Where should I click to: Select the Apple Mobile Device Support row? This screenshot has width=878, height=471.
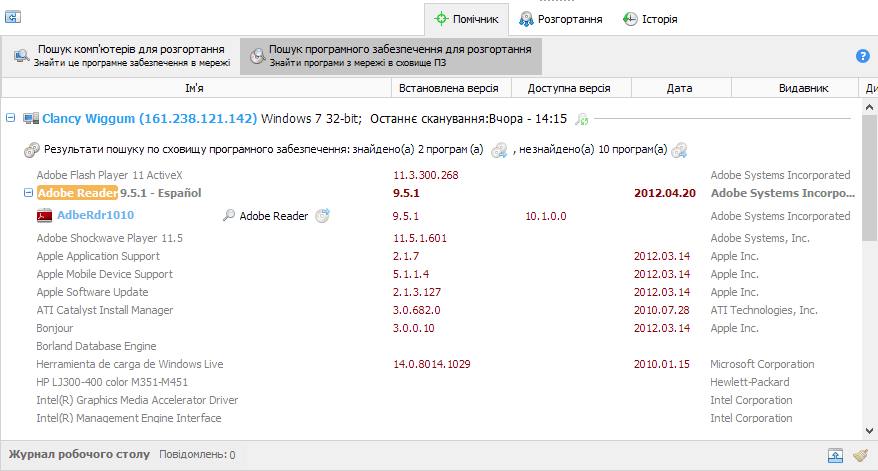tap(437, 274)
